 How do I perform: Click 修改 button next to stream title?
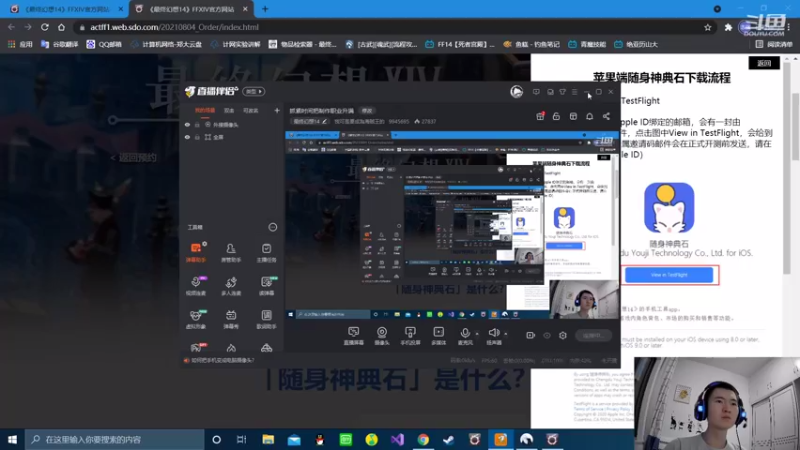(367, 111)
